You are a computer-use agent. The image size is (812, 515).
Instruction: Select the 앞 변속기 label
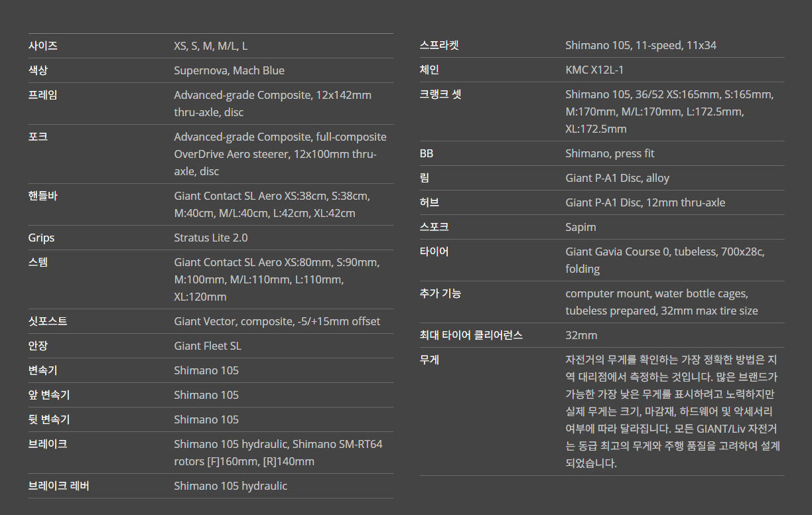click(x=48, y=395)
